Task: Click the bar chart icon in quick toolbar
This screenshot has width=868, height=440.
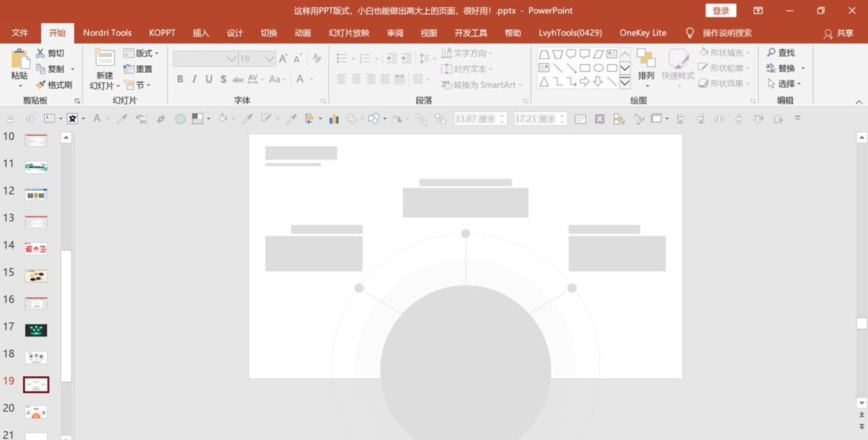Action: click(334, 119)
